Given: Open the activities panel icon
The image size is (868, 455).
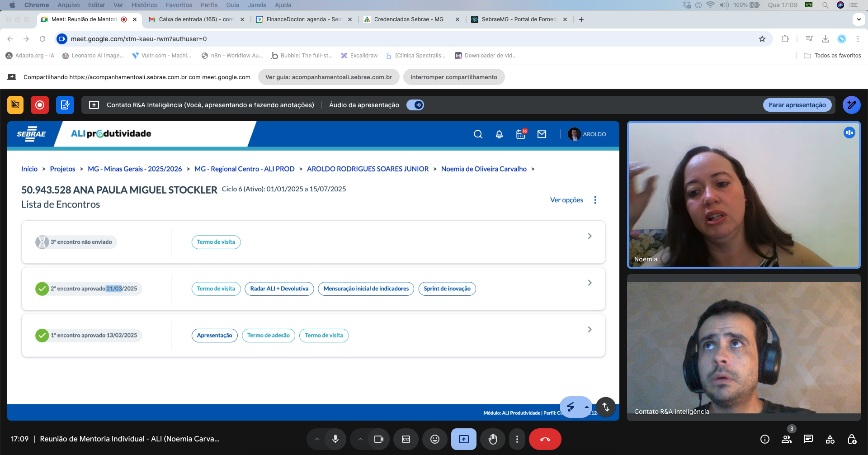Looking at the screenshot, I should coord(830,439).
